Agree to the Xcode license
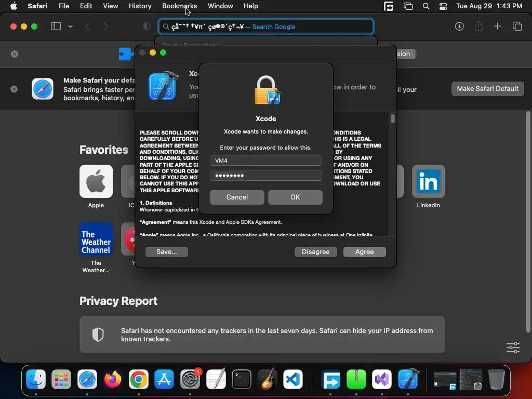This screenshot has width=532, height=399. pyautogui.click(x=364, y=252)
